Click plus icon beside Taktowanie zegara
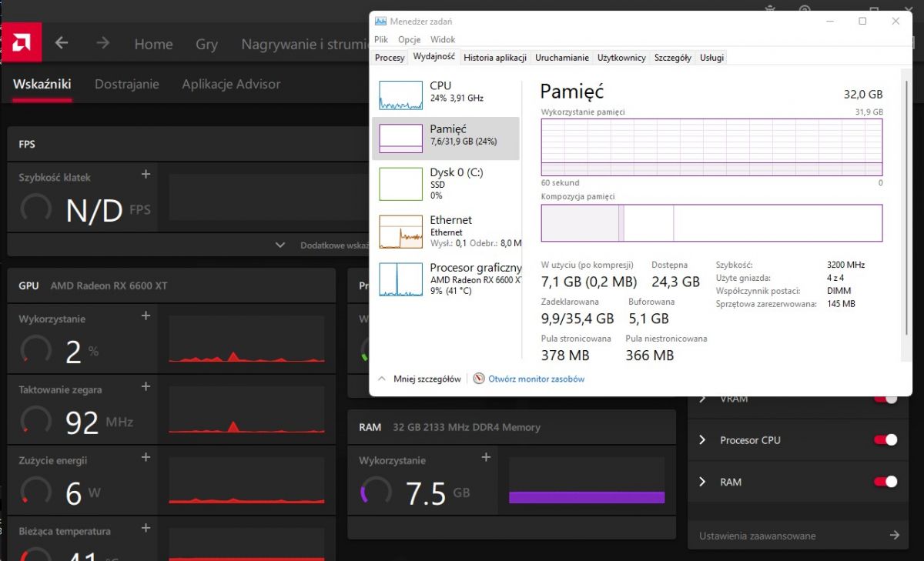 tap(146, 387)
